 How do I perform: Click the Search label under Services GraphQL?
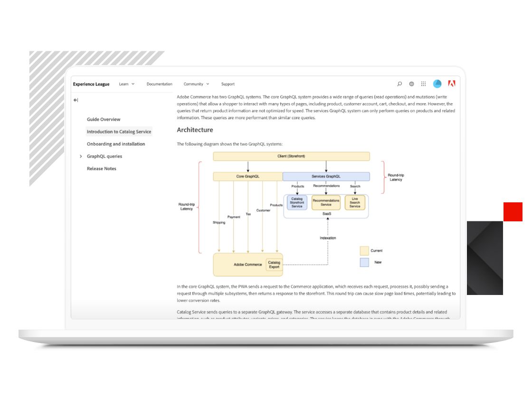click(x=355, y=186)
